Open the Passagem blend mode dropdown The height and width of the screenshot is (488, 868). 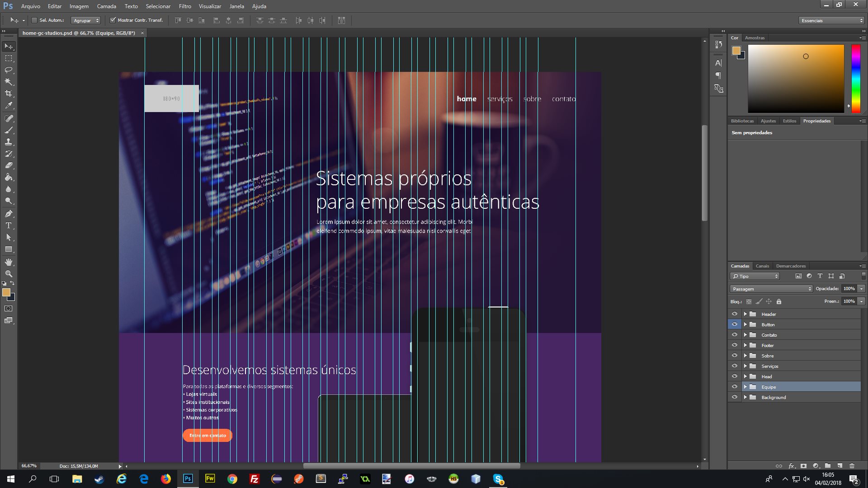[771, 289]
